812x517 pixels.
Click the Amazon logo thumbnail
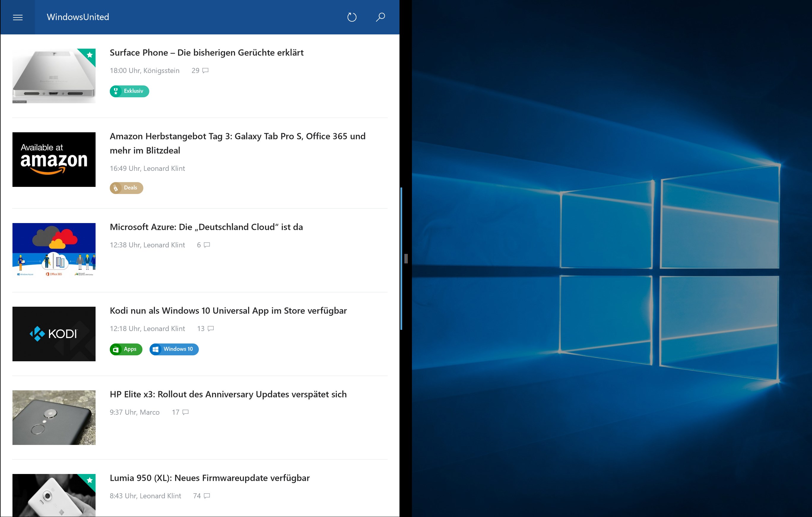point(54,159)
